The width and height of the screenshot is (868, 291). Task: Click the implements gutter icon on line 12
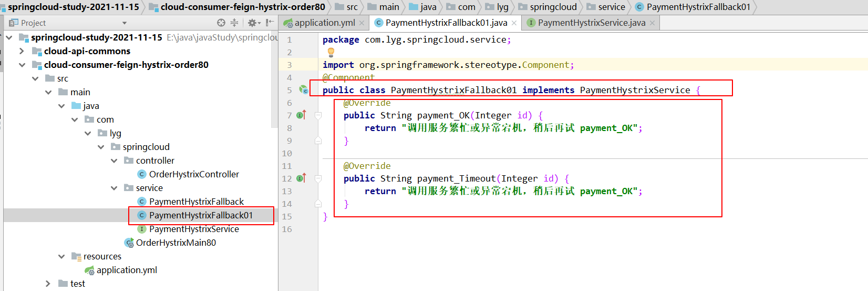coord(301,178)
